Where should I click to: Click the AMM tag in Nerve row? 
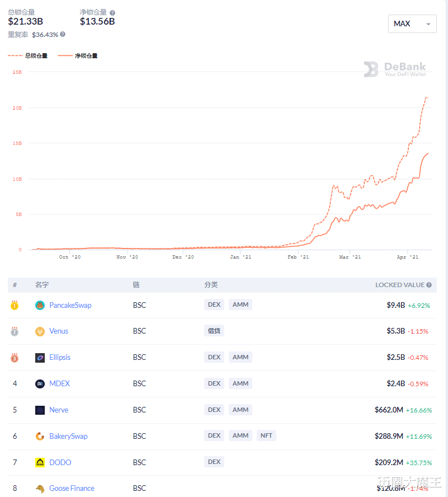[240, 410]
